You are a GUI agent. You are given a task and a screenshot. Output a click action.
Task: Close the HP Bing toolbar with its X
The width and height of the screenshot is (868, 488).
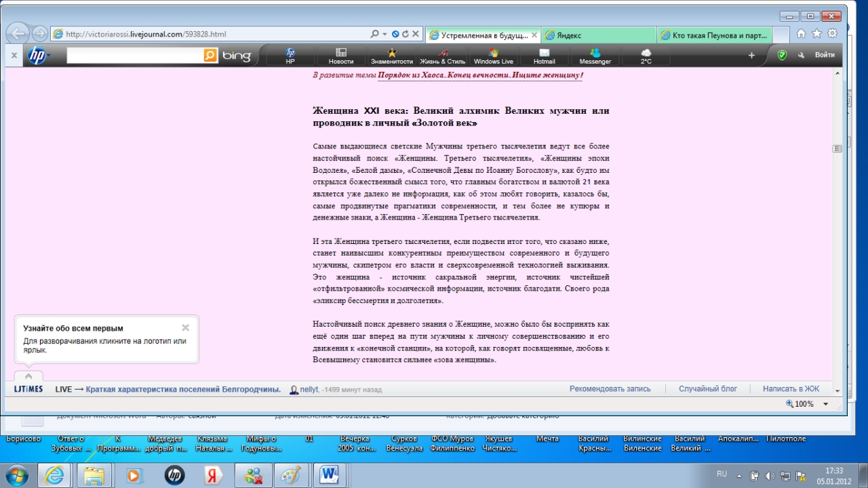point(14,55)
